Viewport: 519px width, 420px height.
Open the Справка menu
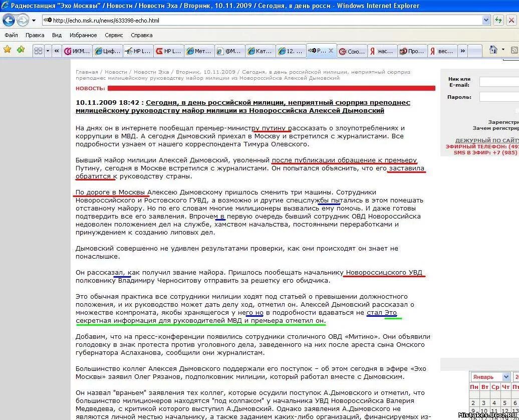142,35
